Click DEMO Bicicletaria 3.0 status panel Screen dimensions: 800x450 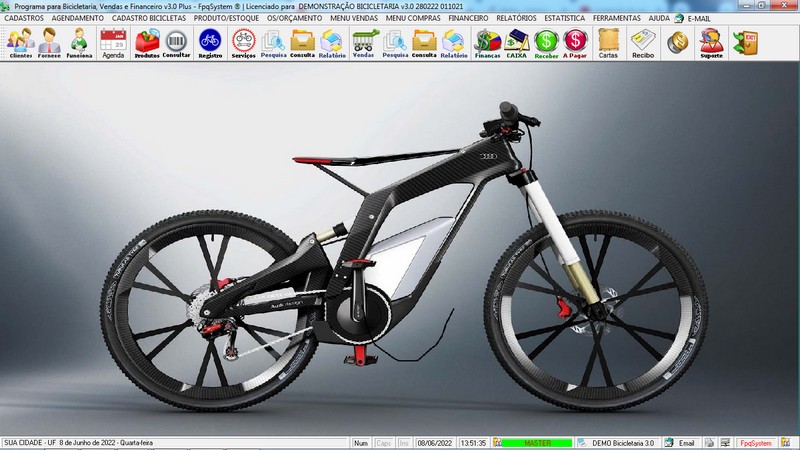coord(618,443)
